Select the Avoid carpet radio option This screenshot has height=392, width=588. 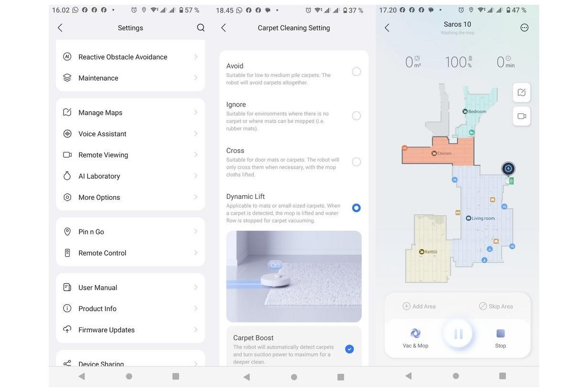356,72
